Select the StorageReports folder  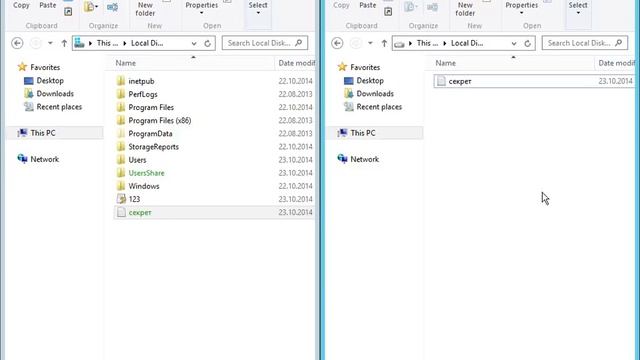(x=153, y=147)
